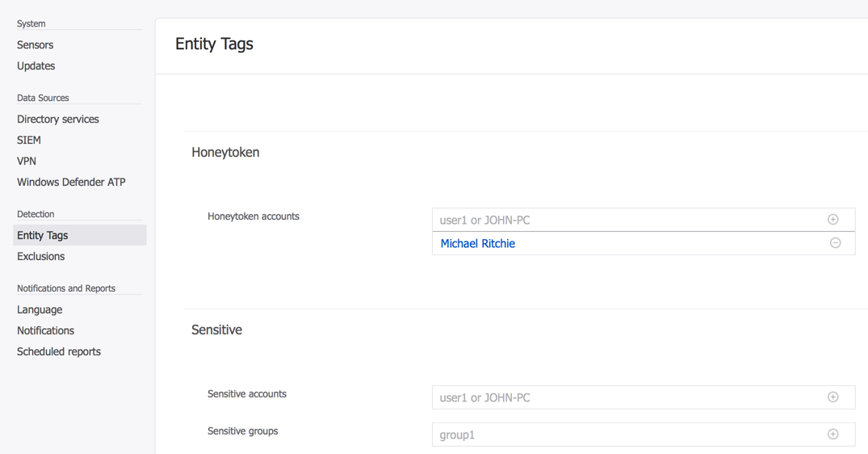868x454 pixels.
Task: Select VPN in Data Sources
Action: click(27, 162)
